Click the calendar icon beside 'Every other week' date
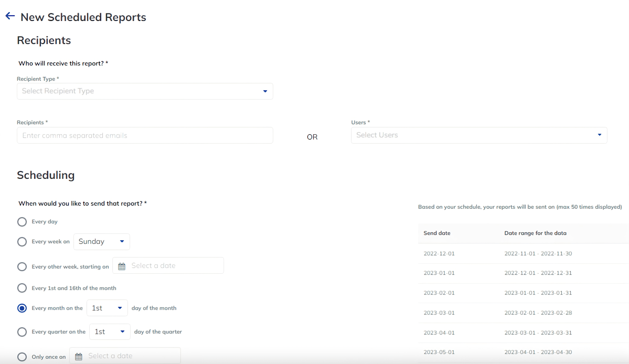The width and height of the screenshot is (629, 364). pyautogui.click(x=123, y=265)
